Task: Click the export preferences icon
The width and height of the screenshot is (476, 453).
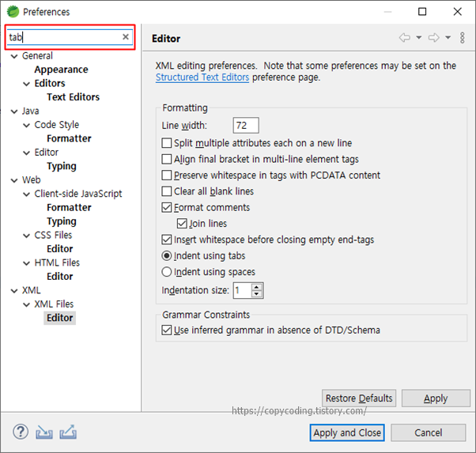Action: coord(68,432)
